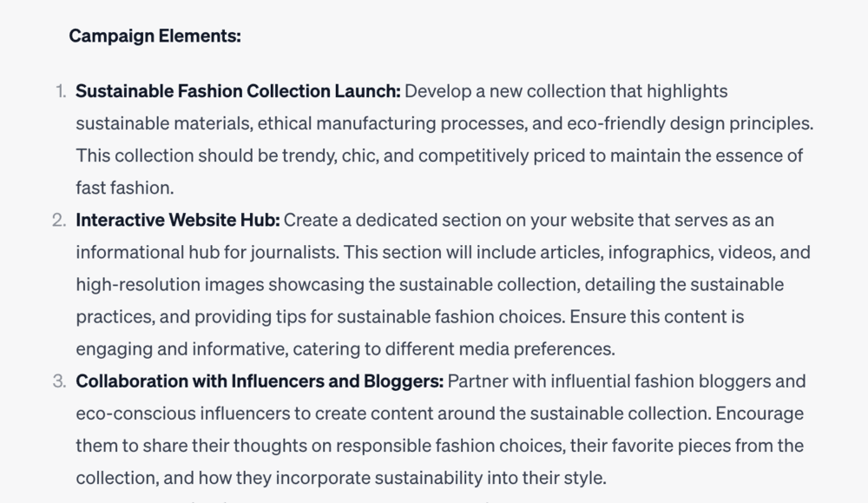Click list number 1 marker
This screenshot has width=868, height=503.
pos(60,90)
